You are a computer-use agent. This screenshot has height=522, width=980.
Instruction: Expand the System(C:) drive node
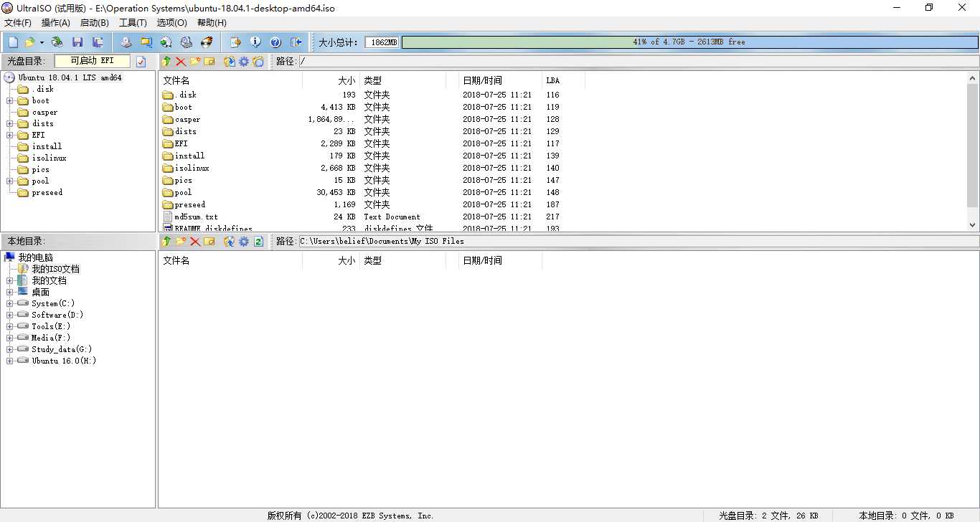[x=10, y=304]
